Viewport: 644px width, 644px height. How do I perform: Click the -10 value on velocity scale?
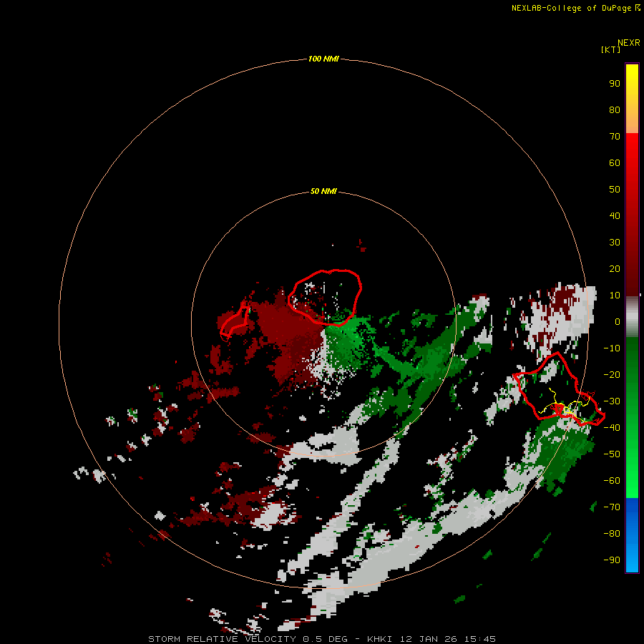[612, 348]
